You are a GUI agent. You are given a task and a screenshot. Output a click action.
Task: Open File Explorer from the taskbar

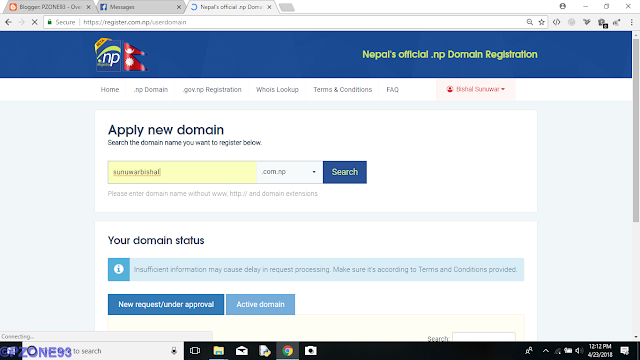(218, 351)
